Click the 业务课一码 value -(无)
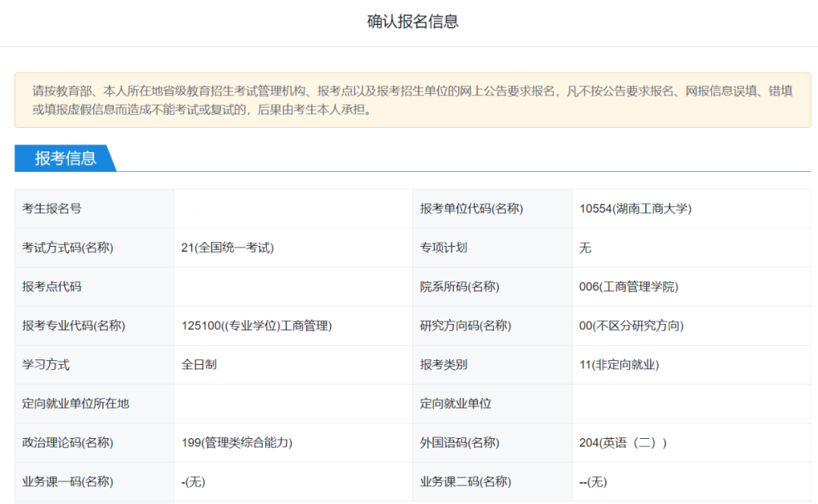818x504 pixels. point(193,481)
